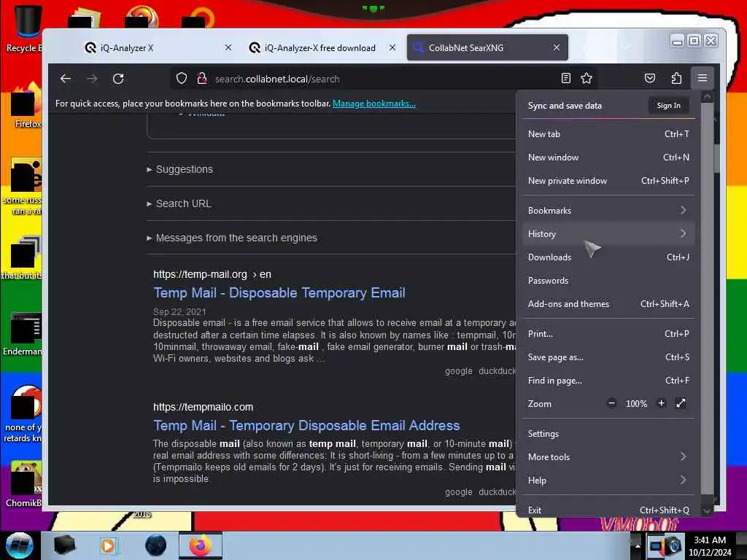Open Passwords from the menu
Viewport: 747px width, 560px height.
[x=608, y=281]
